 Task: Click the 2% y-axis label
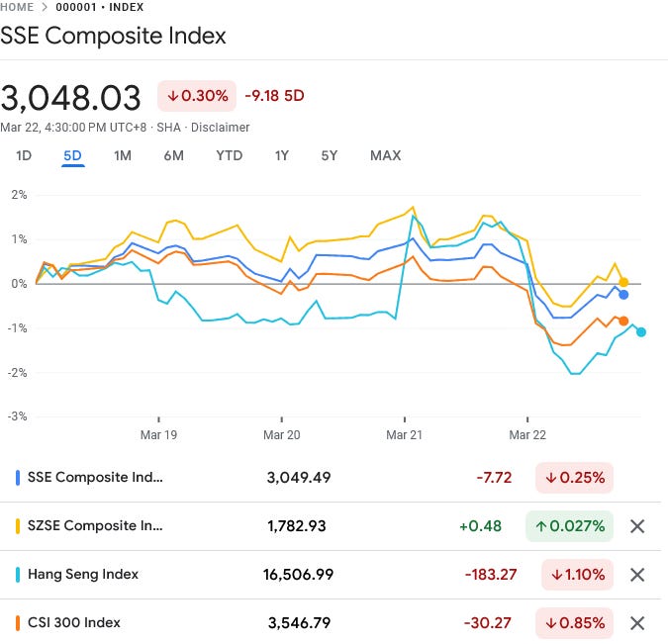coord(19,195)
